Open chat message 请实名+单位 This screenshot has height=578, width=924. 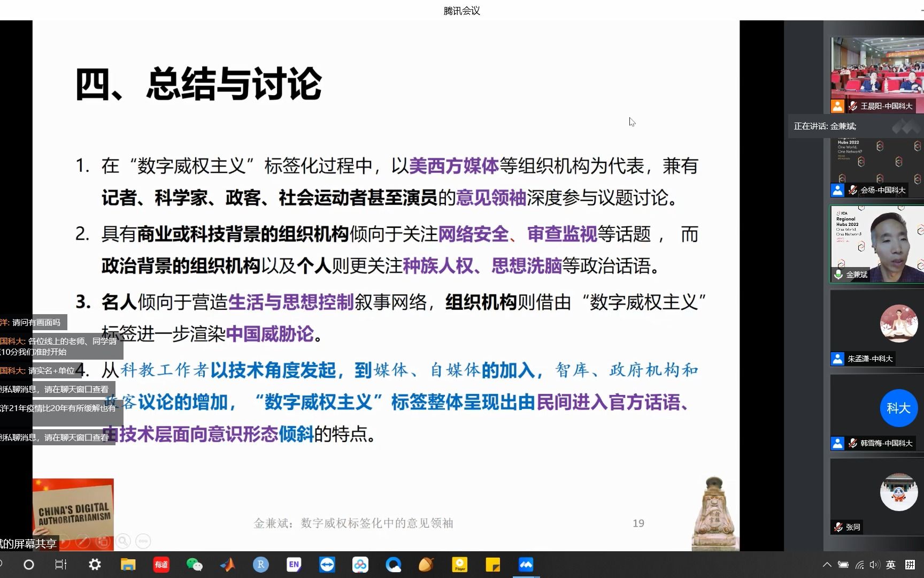[x=51, y=370]
